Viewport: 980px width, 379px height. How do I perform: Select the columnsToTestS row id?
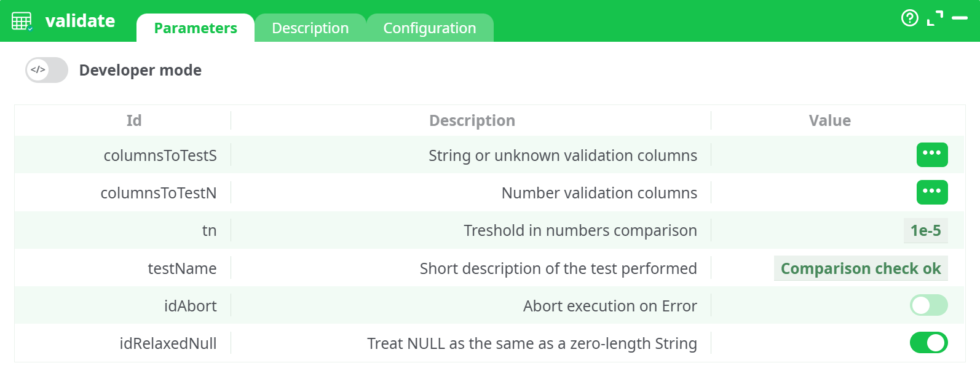tap(160, 155)
